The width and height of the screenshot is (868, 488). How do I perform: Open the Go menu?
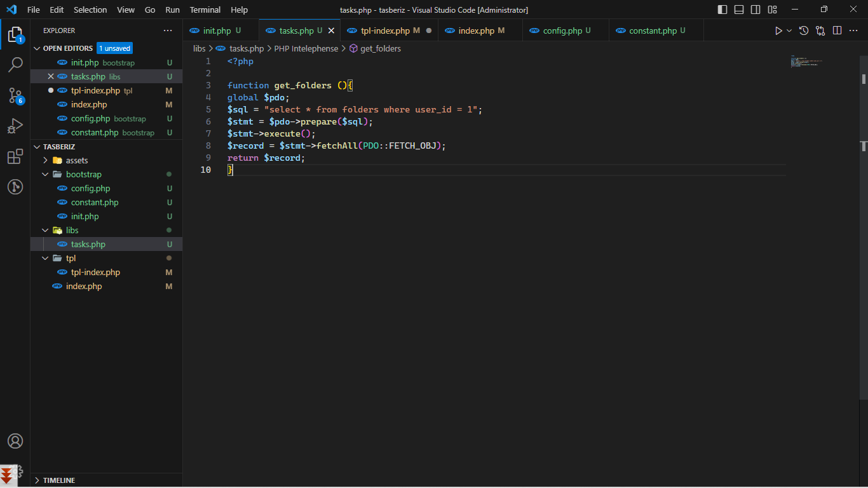pos(150,10)
